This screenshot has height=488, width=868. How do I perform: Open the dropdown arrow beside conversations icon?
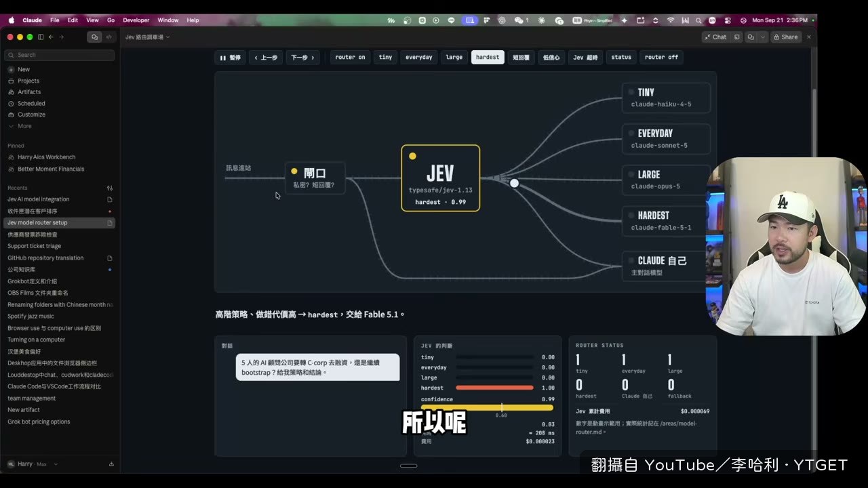click(763, 37)
